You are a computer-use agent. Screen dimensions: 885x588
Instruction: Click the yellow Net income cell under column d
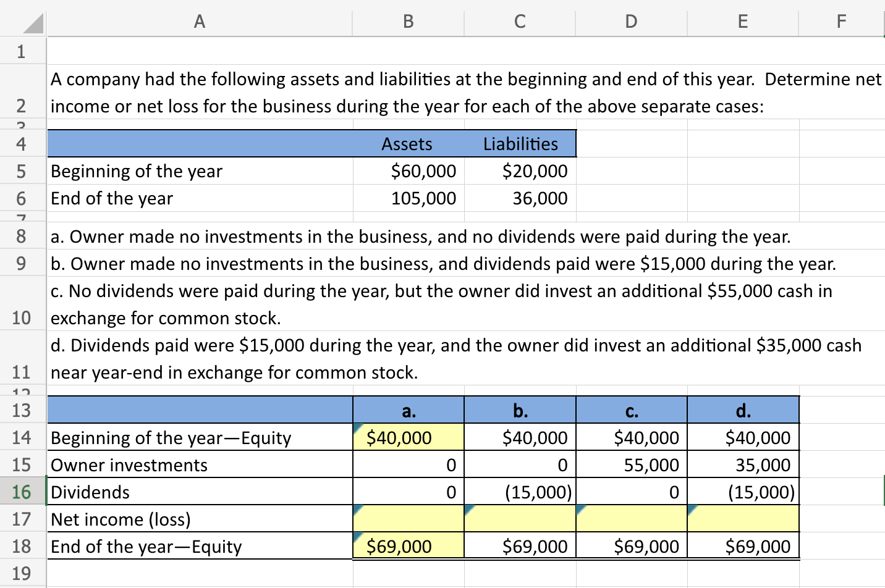[743, 519]
